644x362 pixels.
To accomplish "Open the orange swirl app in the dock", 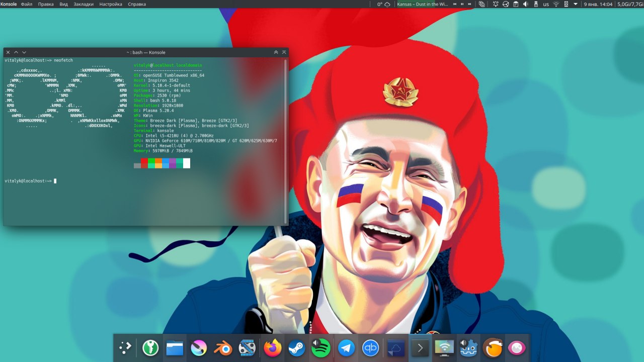I will point(493,348).
